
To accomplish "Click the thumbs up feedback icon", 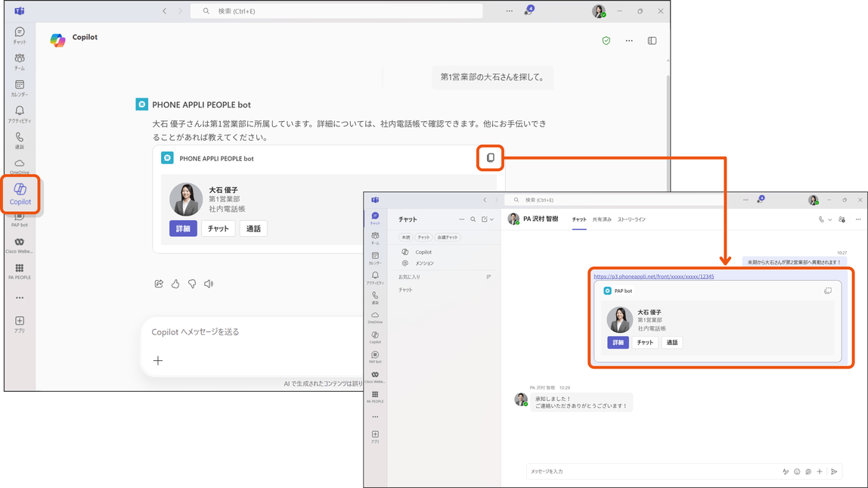I will (175, 284).
